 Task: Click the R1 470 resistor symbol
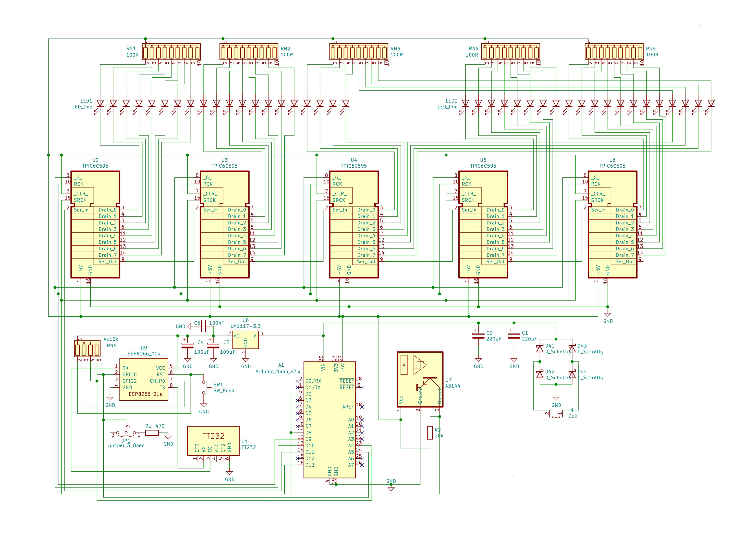point(152,433)
